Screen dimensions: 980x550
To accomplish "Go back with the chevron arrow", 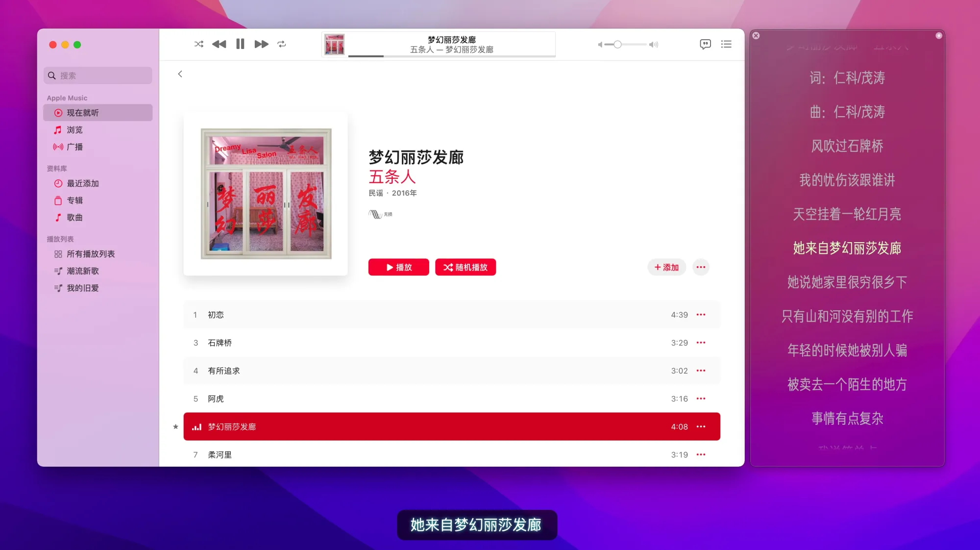I will [x=180, y=74].
